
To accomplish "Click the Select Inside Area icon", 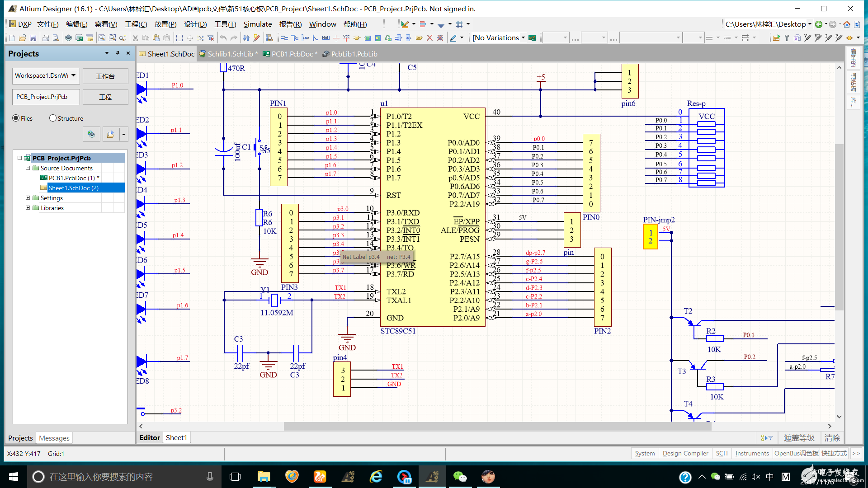I will coord(179,38).
